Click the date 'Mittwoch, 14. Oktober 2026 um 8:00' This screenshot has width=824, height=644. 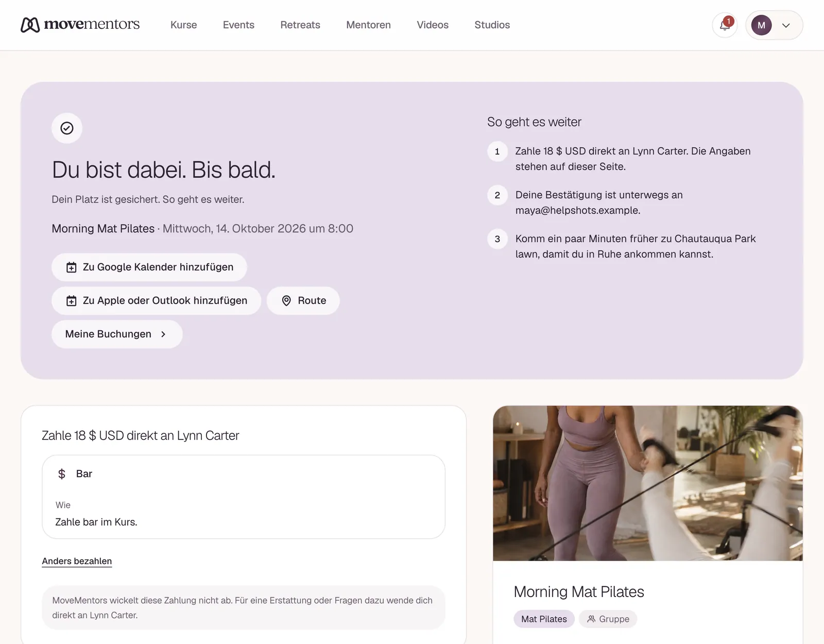pyautogui.click(x=258, y=228)
